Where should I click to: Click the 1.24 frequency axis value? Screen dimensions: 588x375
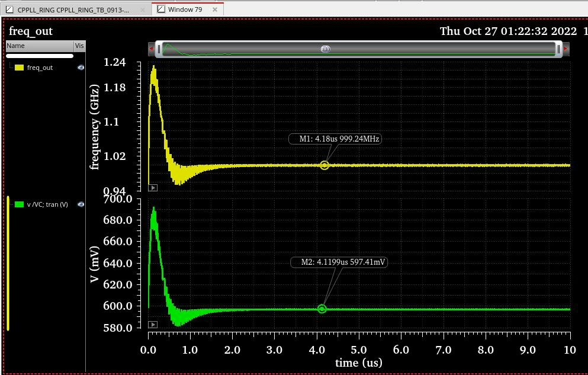(114, 62)
